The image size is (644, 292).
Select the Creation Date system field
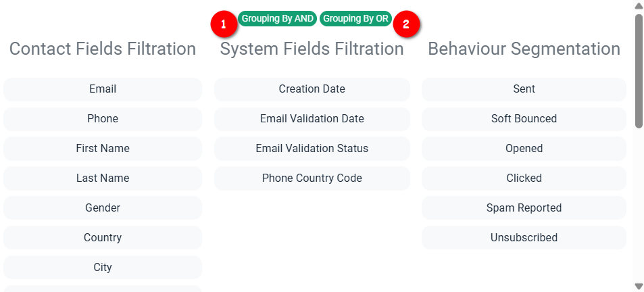click(312, 89)
